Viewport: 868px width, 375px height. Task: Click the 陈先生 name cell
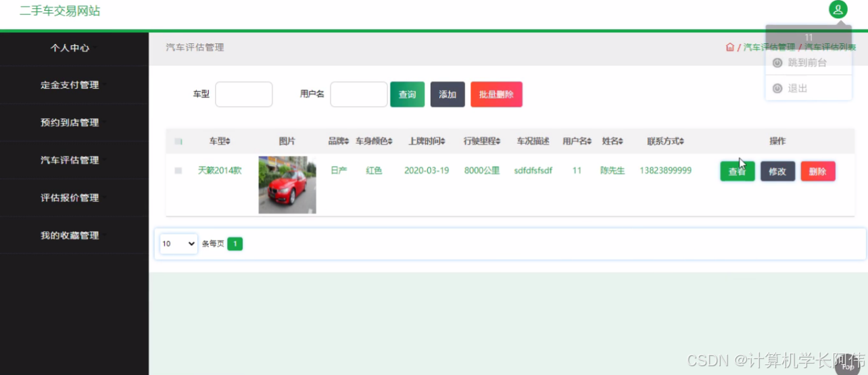612,171
